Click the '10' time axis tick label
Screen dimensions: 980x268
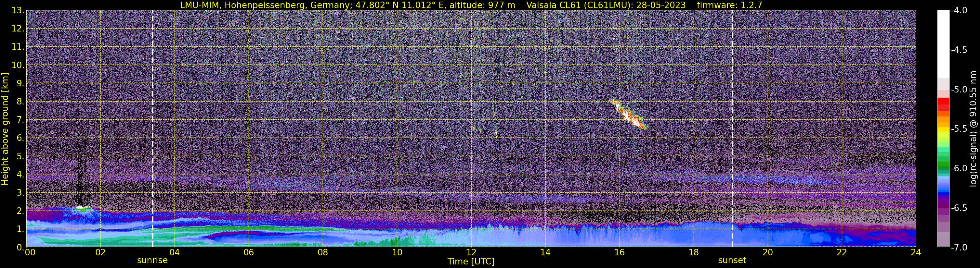pos(397,252)
